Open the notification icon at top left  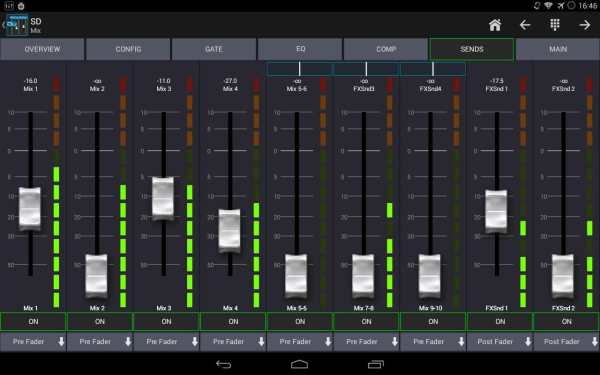click(x=8, y=5)
